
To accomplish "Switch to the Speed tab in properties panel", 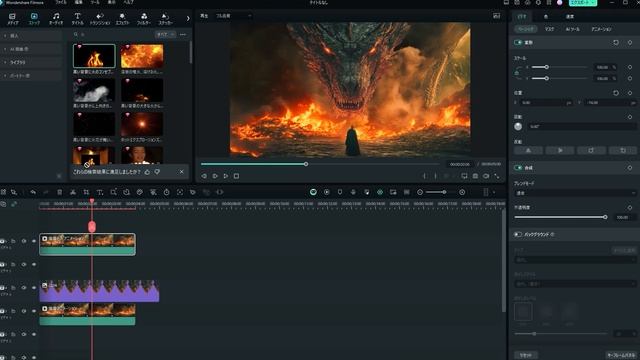I will pos(570,17).
